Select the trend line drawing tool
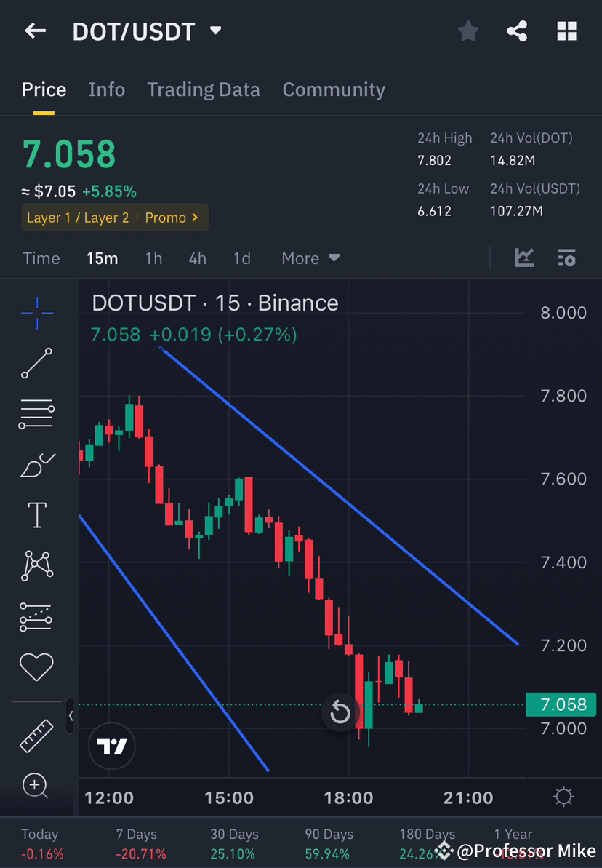 [36, 364]
